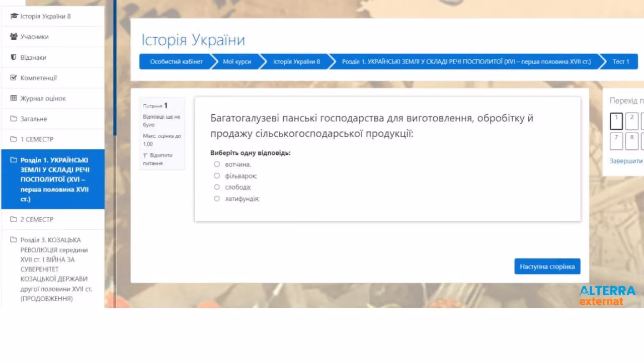This screenshot has width=644, height=362.
Task: Select the answer фільварок
Action: point(217,175)
